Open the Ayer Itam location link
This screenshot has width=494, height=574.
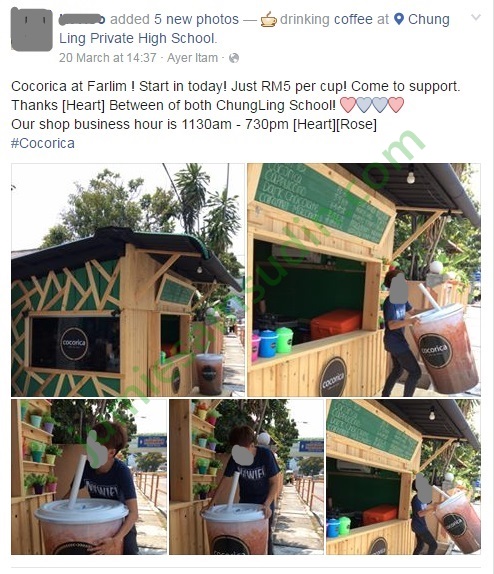pos(192,58)
